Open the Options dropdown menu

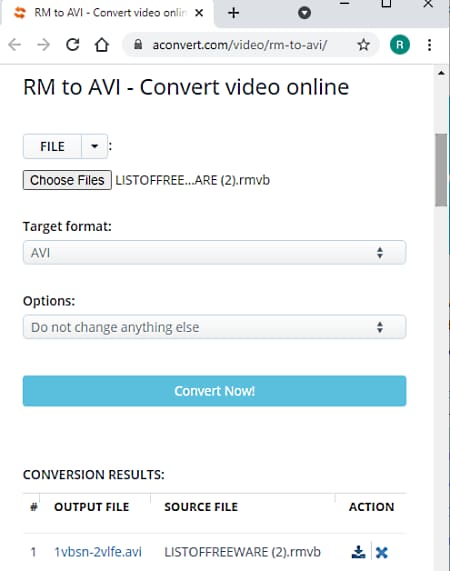pyautogui.click(x=214, y=327)
